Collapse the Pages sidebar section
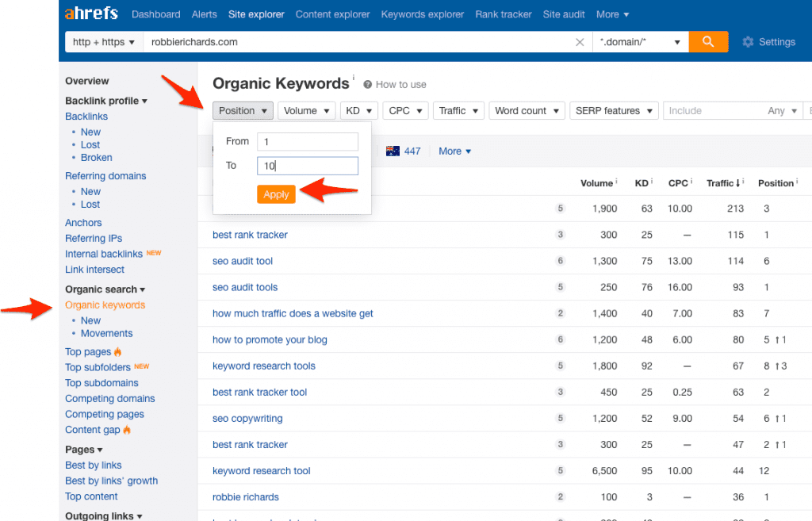 (x=84, y=450)
